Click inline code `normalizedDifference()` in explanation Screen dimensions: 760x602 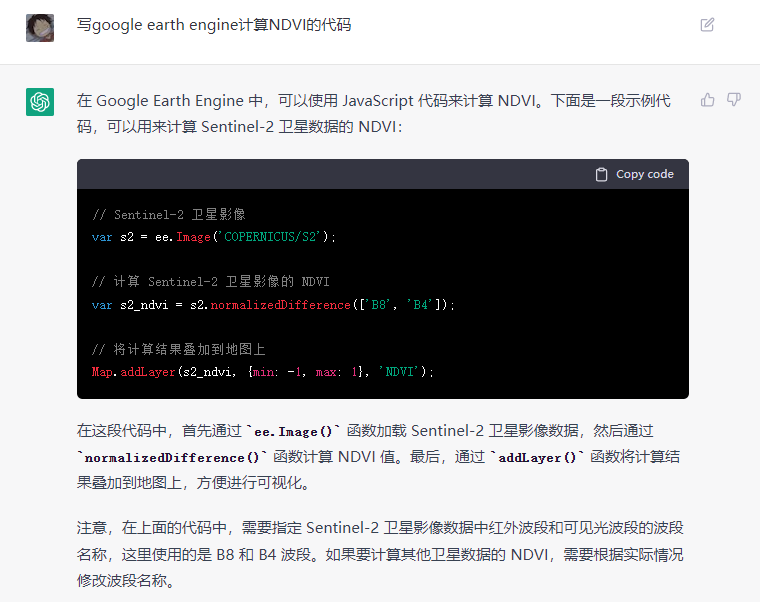(172, 457)
